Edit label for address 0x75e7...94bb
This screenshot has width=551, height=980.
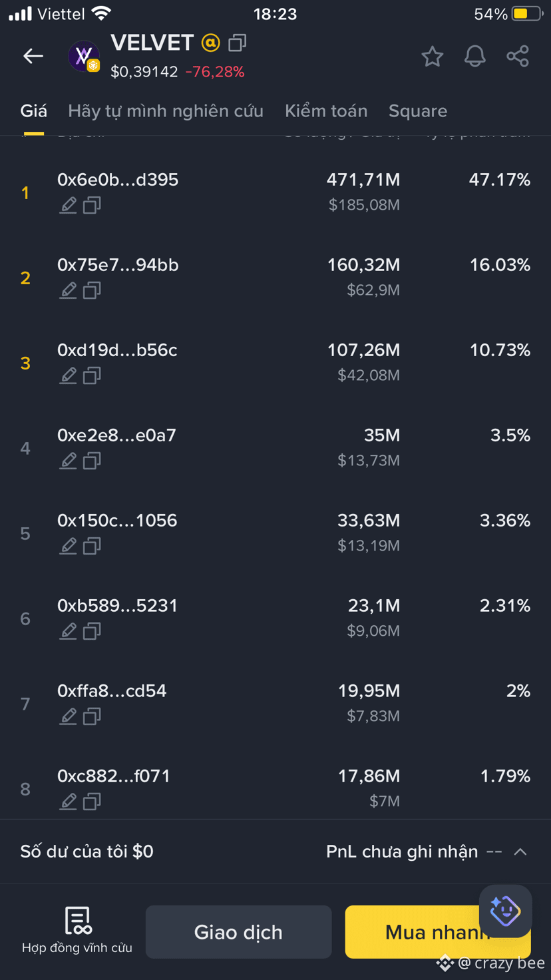coord(68,290)
